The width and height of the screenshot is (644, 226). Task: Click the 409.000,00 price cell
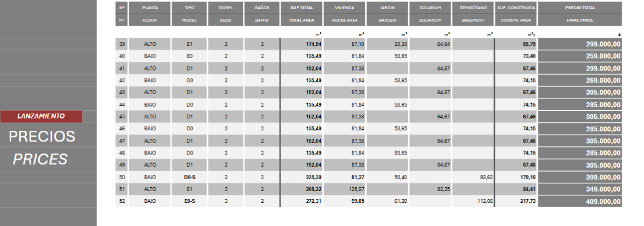[x=579, y=201]
